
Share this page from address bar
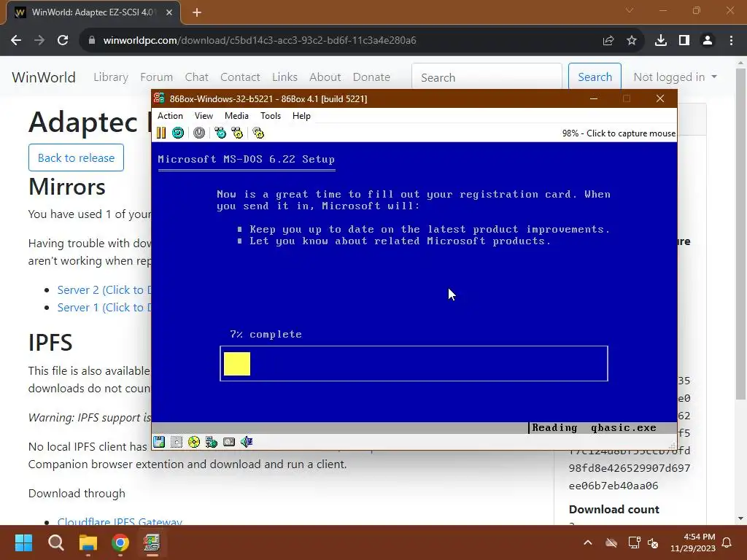pos(608,41)
